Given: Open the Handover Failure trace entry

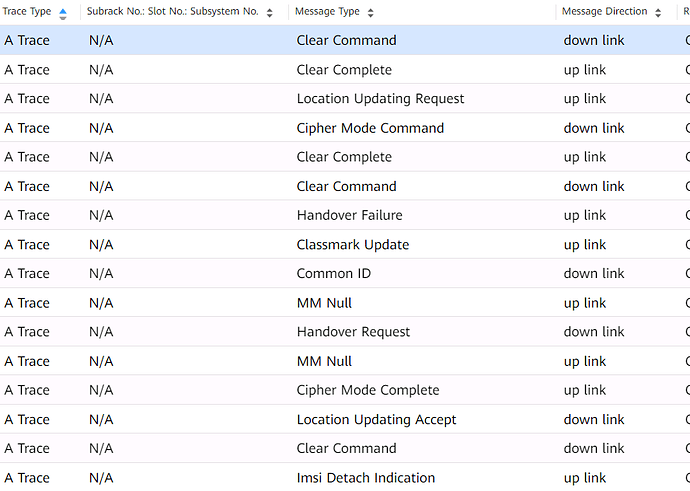Looking at the screenshot, I should click(345, 215).
